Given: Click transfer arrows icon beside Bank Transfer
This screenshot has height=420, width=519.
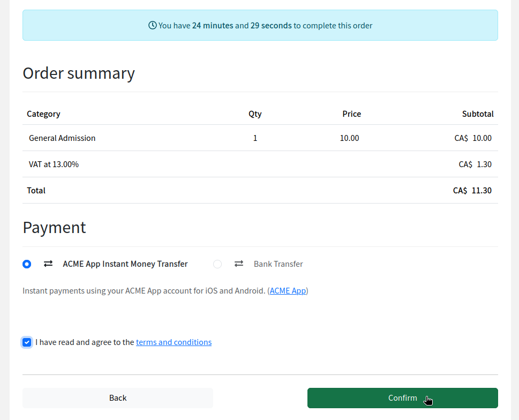Looking at the screenshot, I should [x=239, y=264].
